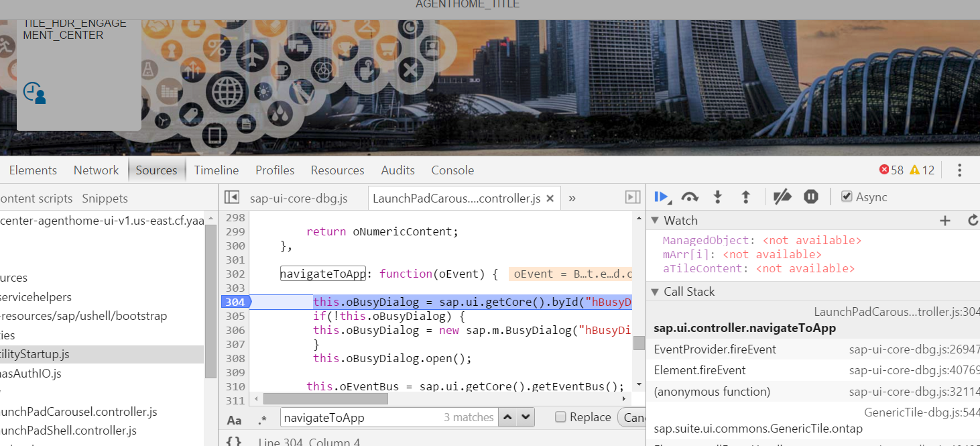Switch to Content scripts navigator tab
980x446 pixels.
tap(36, 199)
